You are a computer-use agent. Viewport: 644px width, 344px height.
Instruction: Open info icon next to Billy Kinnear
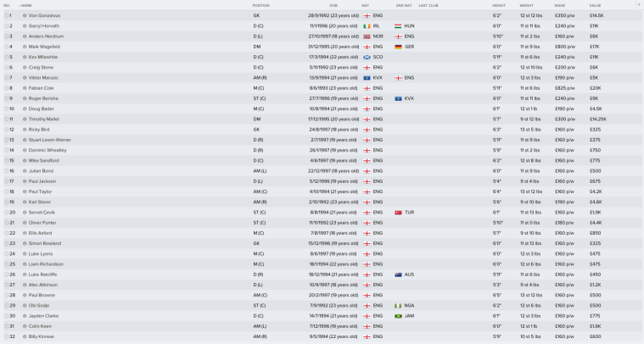coord(25,336)
